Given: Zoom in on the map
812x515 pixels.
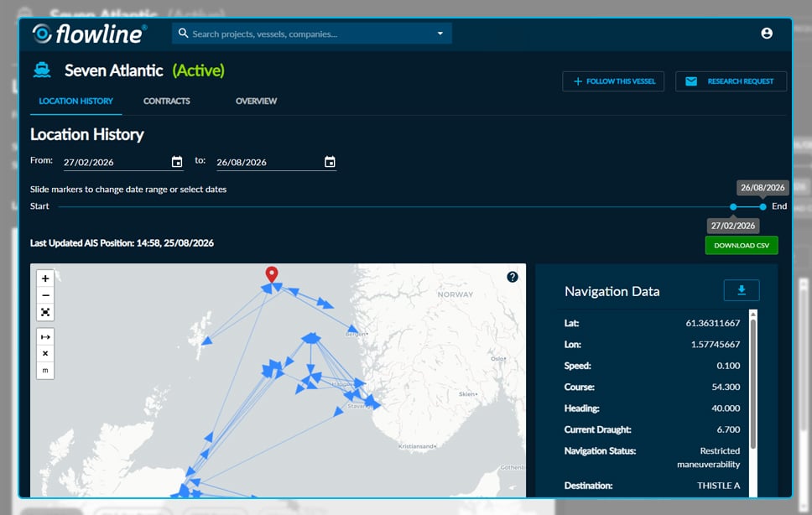Looking at the screenshot, I should click(45, 278).
